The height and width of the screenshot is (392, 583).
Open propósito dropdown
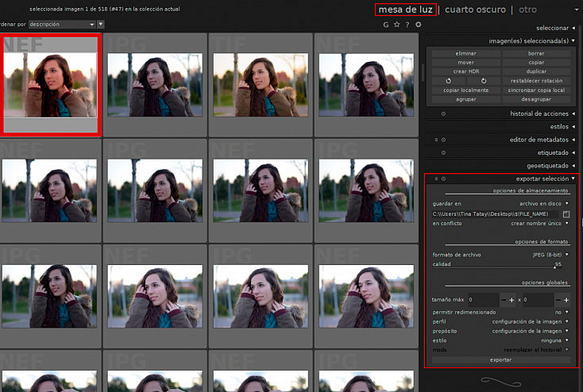(x=500, y=331)
